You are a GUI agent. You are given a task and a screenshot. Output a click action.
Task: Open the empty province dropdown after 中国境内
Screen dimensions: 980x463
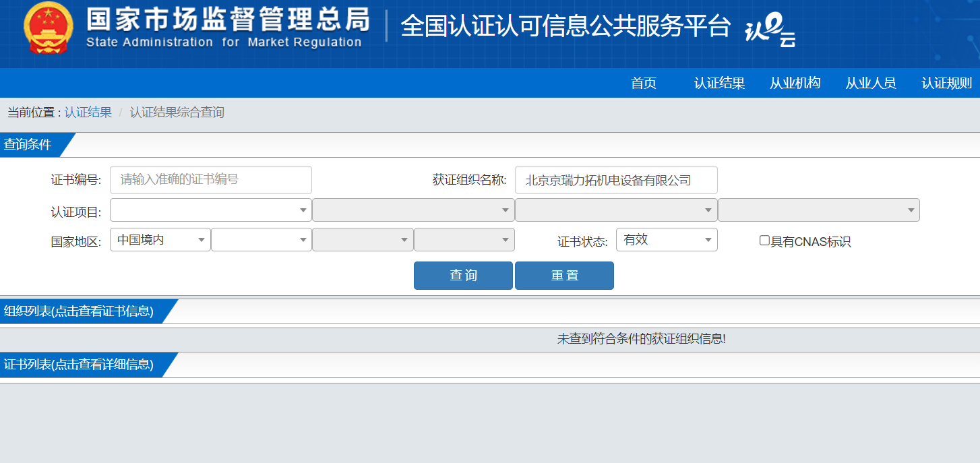pyautogui.click(x=262, y=240)
